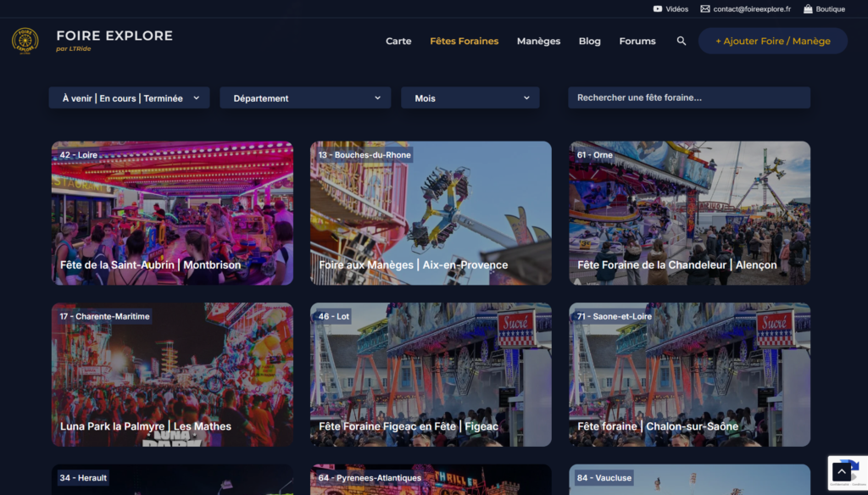Open the Boutique shopping bag icon
The width and height of the screenshot is (868, 495).
(810, 9)
